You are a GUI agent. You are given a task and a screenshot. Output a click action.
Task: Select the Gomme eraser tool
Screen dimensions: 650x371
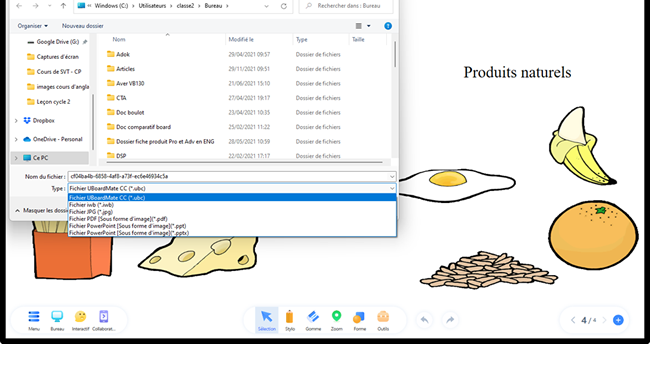[x=313, y=320]
